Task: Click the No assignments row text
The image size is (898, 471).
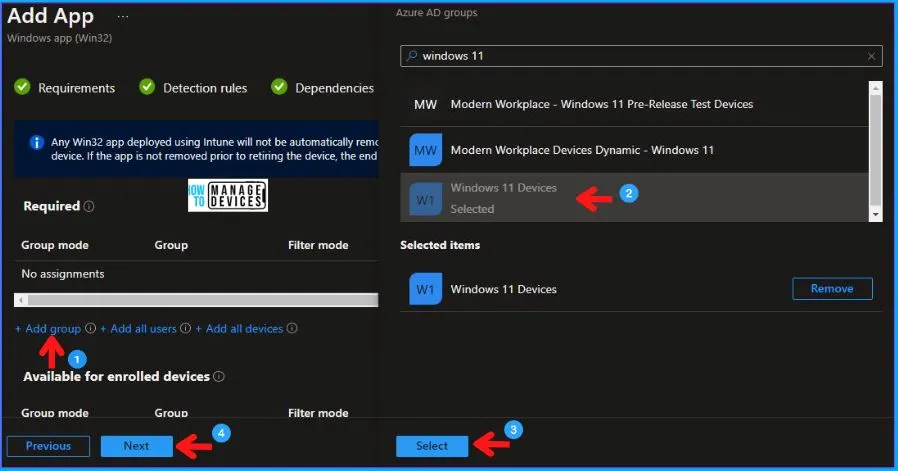Action: coord(63,274)
